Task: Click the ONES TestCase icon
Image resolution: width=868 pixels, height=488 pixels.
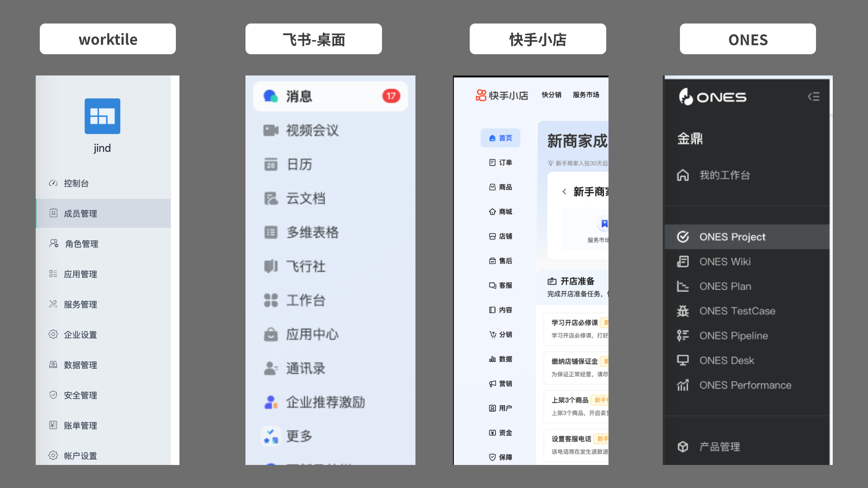Action: [683, 311]
